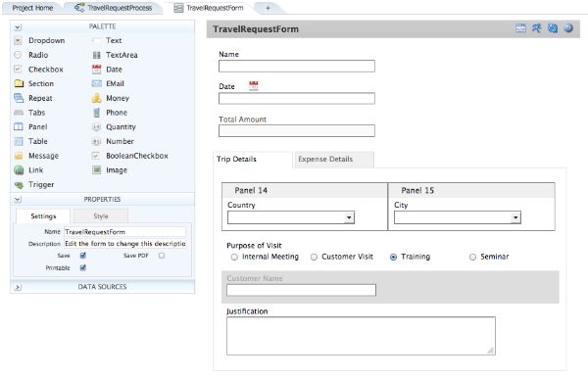Select the Image control in the palette

[x=110, y=170]
